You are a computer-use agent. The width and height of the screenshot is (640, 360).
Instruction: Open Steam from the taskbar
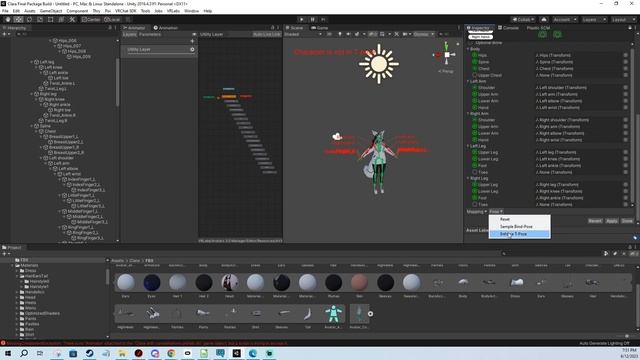[x=89, y=353]
